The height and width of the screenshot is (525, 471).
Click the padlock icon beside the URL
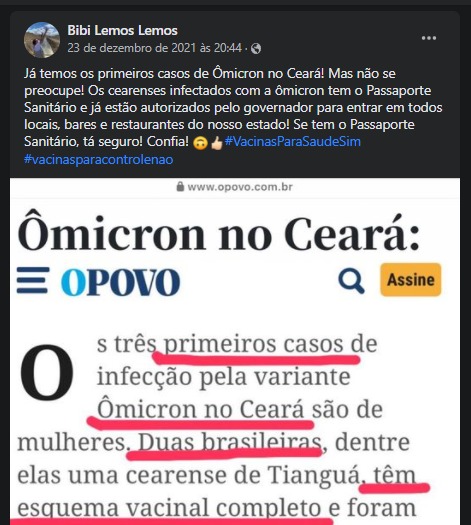pyautogui.click(x=180, y=186)
